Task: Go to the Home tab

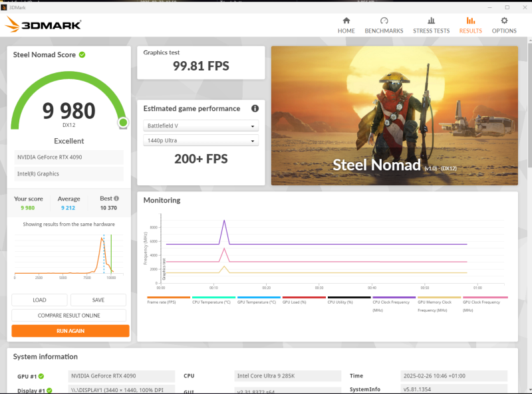Action: 346,25
